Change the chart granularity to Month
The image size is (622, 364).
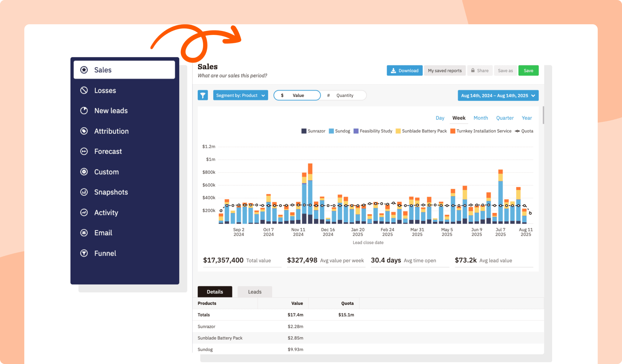[480, 118]
